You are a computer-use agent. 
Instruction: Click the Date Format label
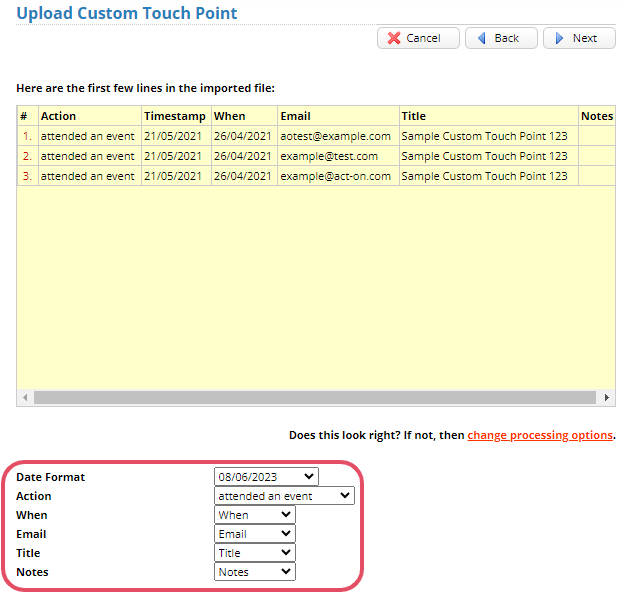coord(50,477)
